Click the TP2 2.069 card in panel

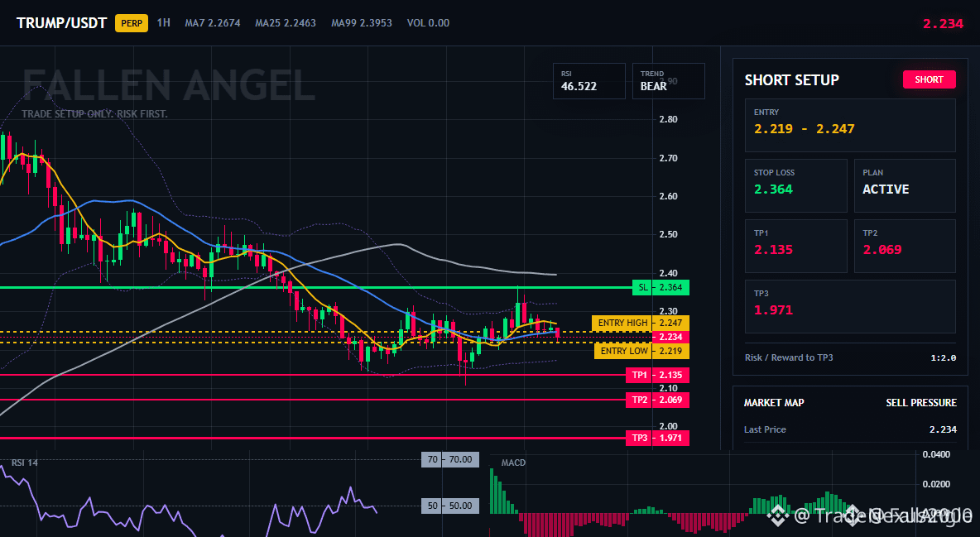point(905,246)
